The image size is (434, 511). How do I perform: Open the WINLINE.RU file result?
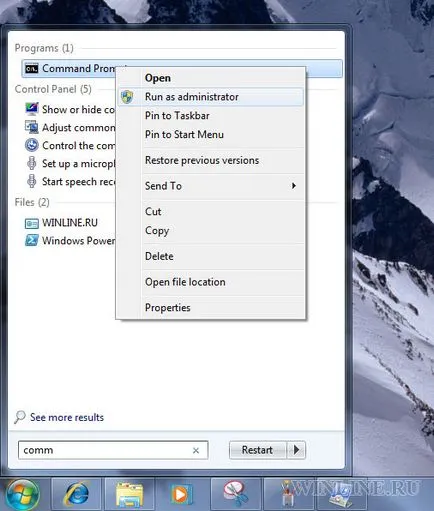(x=70, y=223)
